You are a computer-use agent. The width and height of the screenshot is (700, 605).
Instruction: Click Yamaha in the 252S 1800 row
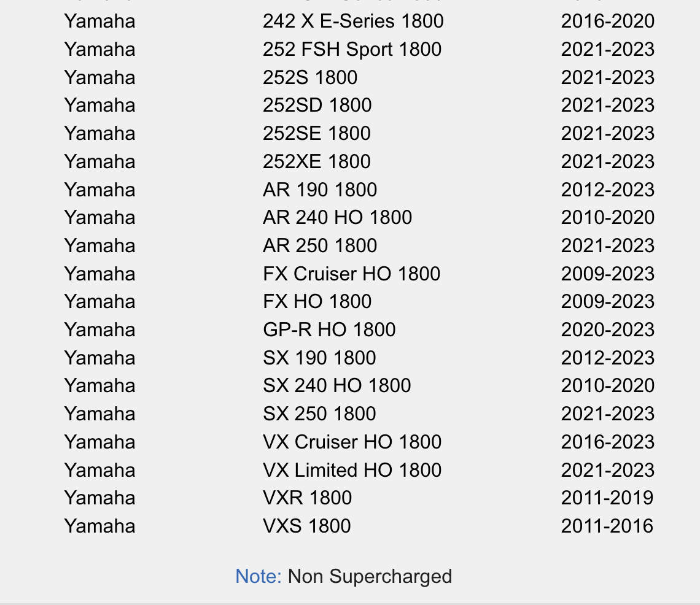pyautogui.click(x=99, y=78)
